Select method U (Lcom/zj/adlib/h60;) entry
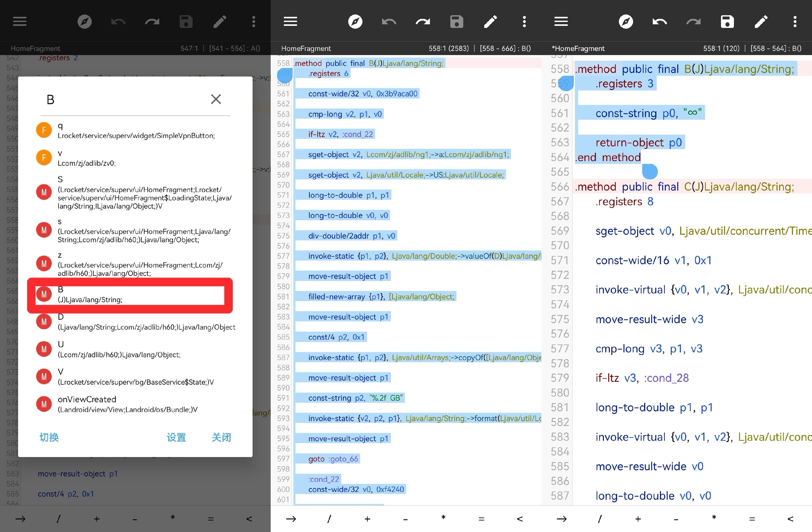This screenshot has width=812, height=532. click(x=135, y=349)
